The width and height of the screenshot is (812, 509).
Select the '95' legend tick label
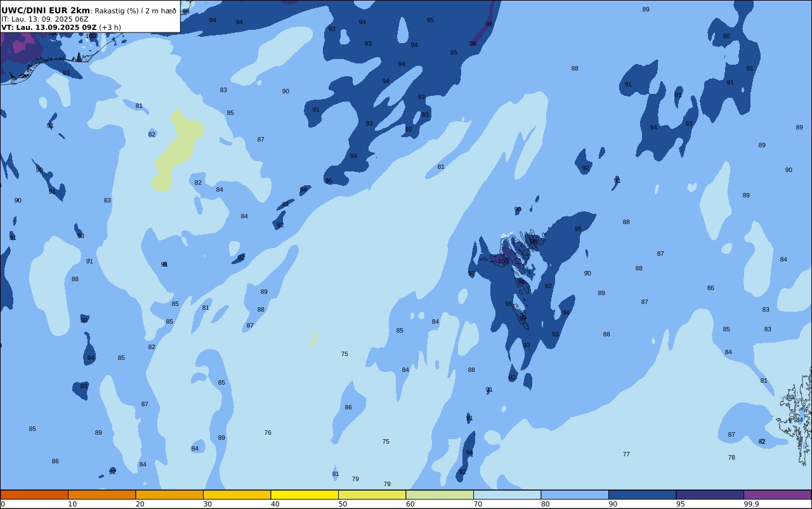680,504
